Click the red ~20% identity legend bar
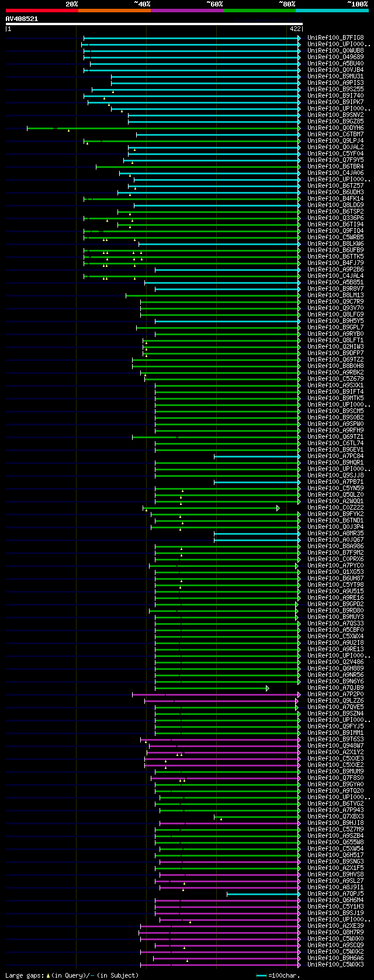This screenshot has height=980, width=374. coord(42,10)
